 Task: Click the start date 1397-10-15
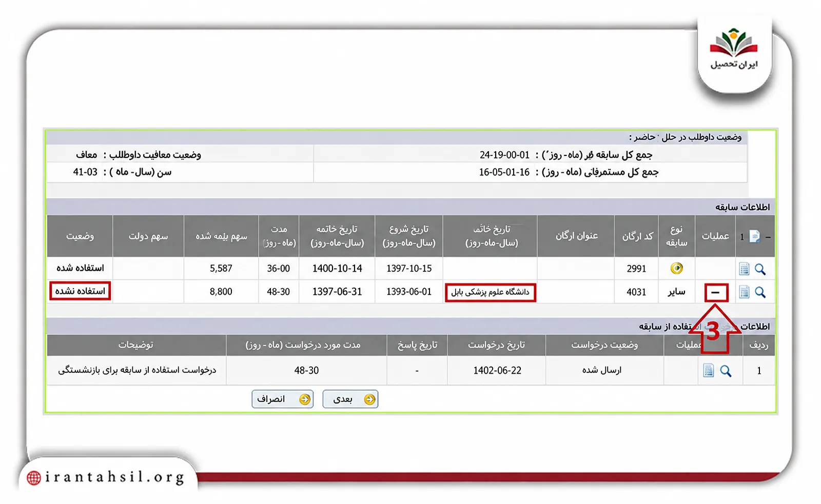pyautogui.click(x=409, y=268)
